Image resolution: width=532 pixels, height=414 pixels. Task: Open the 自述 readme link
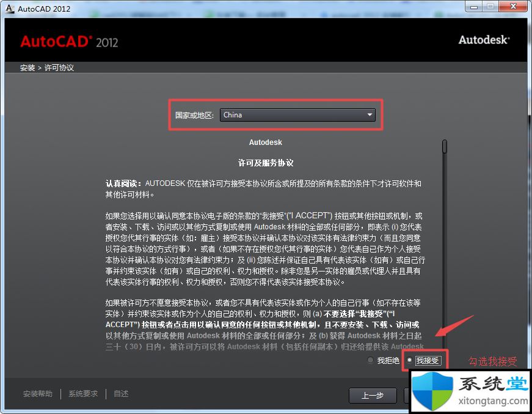point(121,394)
